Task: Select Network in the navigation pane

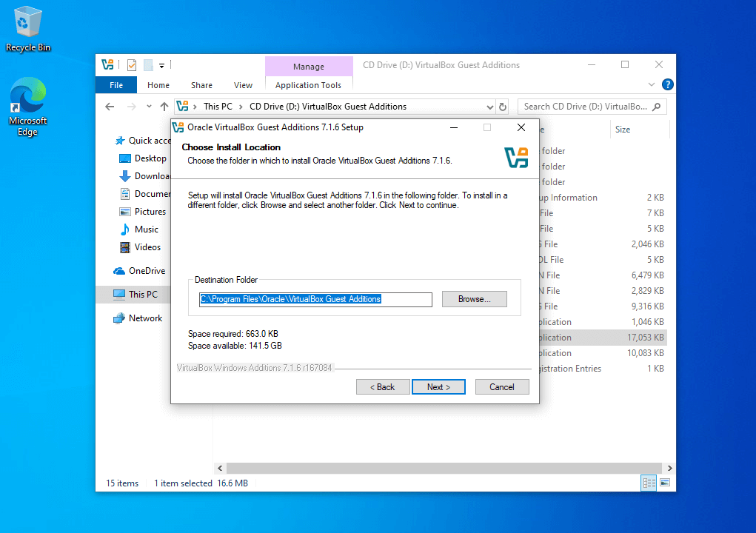Action: [138, 318]
